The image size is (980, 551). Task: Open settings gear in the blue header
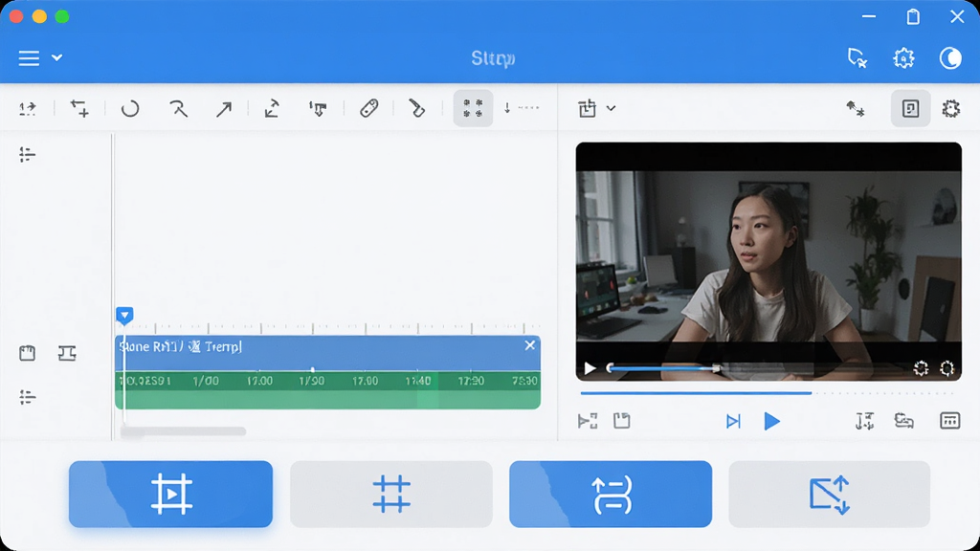pos(903,58)
